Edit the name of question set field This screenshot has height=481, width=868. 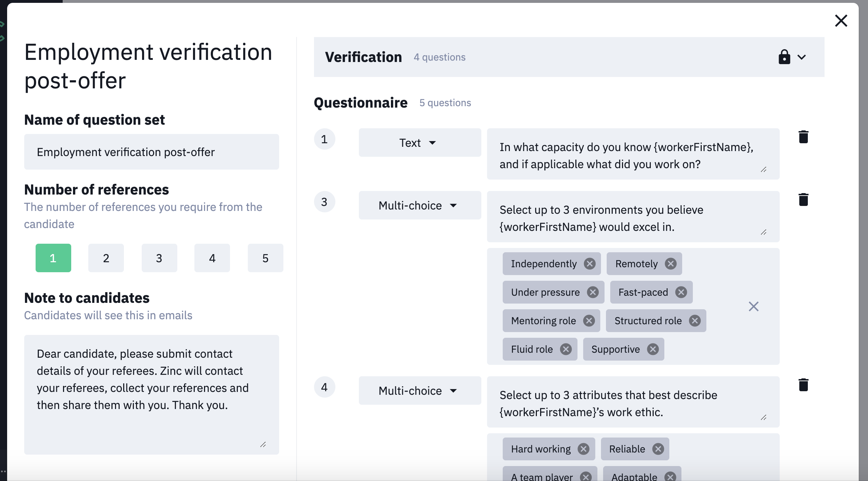tap(151, 152)
